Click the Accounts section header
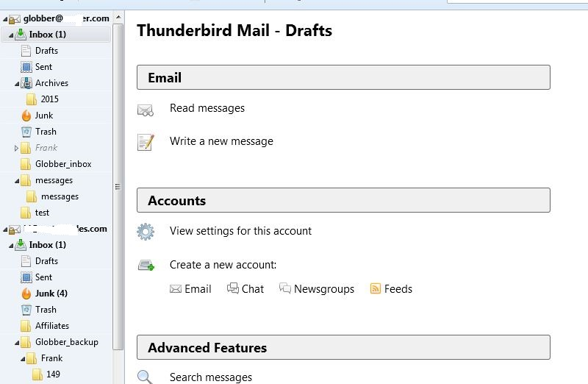The image size is (588, 384). (343, 200)
